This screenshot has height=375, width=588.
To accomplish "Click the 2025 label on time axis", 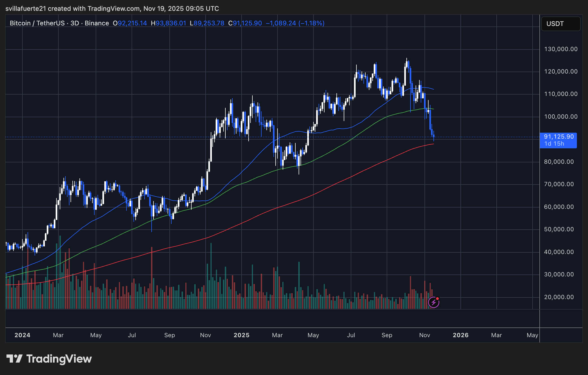I will [x=241, y=335].
